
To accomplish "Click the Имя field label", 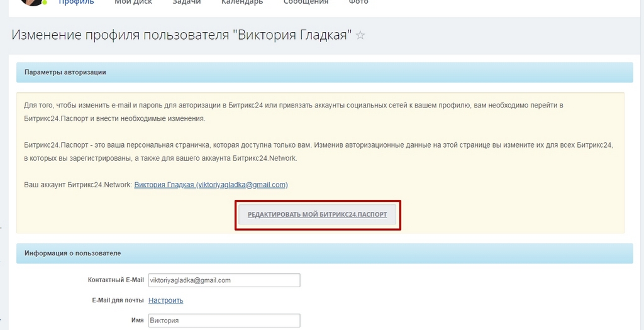I will [x=138, y=320].
